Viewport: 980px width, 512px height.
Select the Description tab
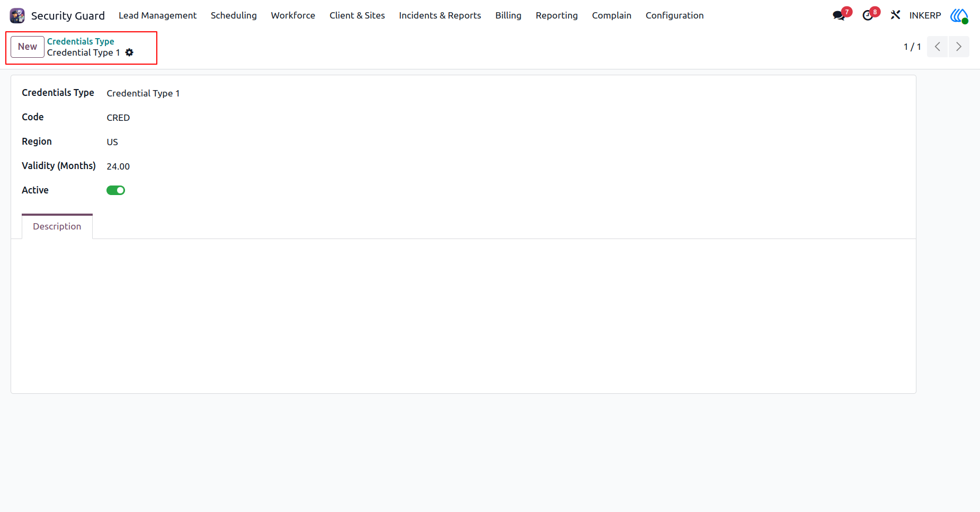(57, 226)
